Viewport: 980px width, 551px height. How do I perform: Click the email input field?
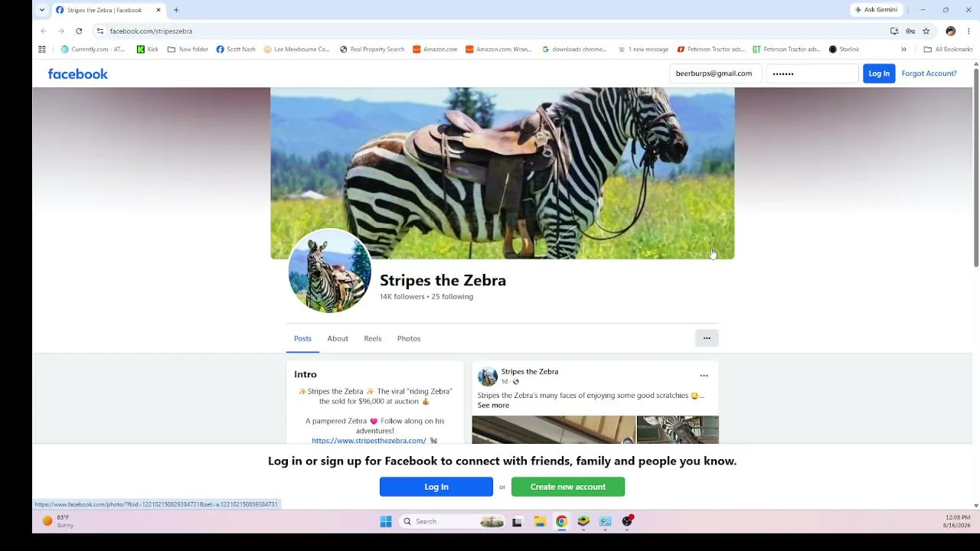point(715,73)
